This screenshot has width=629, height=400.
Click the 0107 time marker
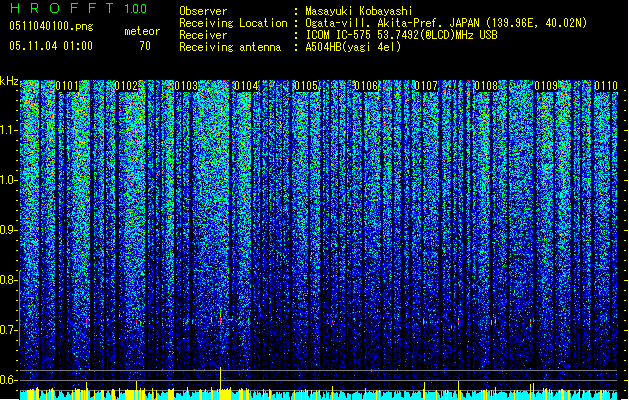point(426,86)
